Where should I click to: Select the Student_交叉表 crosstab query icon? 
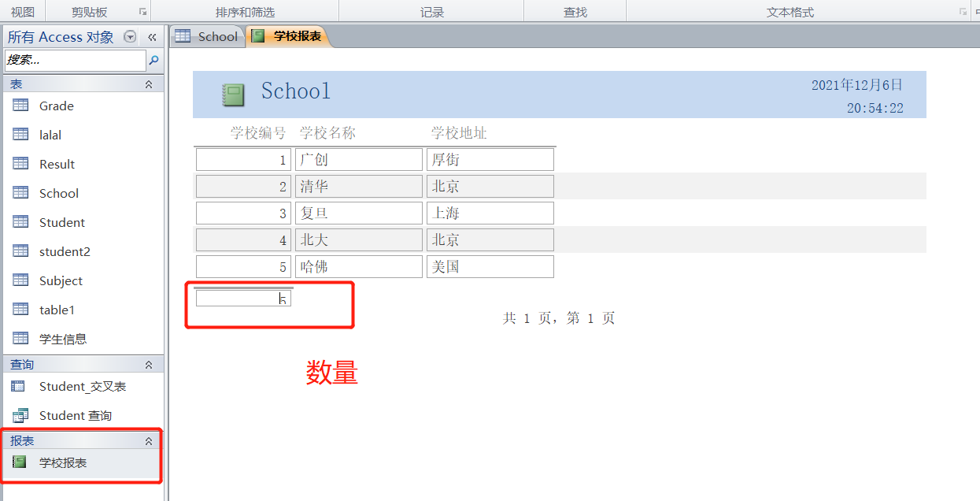click(x=20, y=386)
